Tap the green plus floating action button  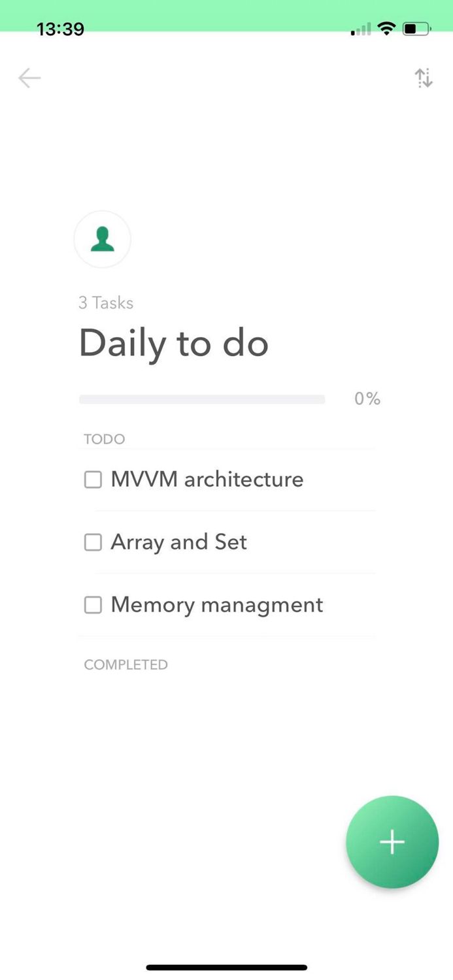tap(392, 842)
